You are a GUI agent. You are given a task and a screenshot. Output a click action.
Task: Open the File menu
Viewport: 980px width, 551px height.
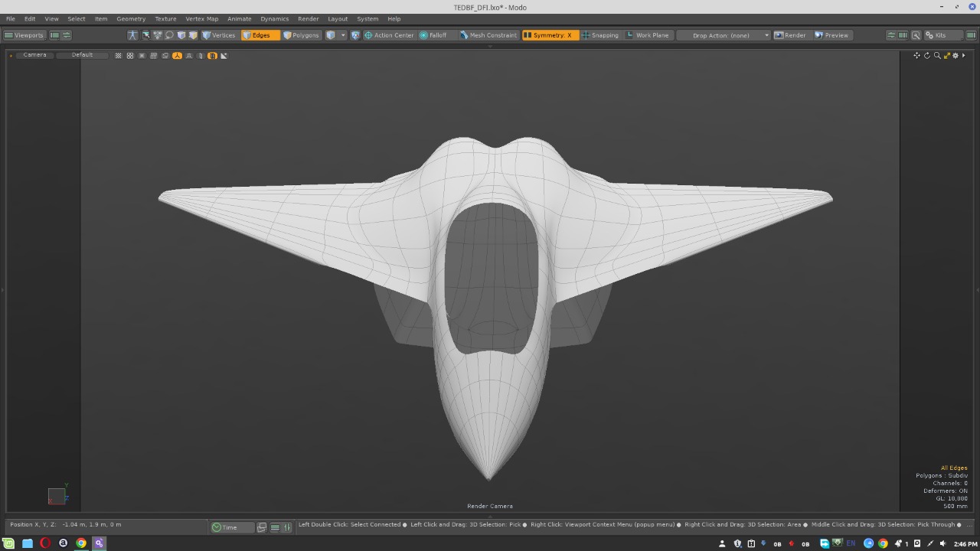click(11, 18)
